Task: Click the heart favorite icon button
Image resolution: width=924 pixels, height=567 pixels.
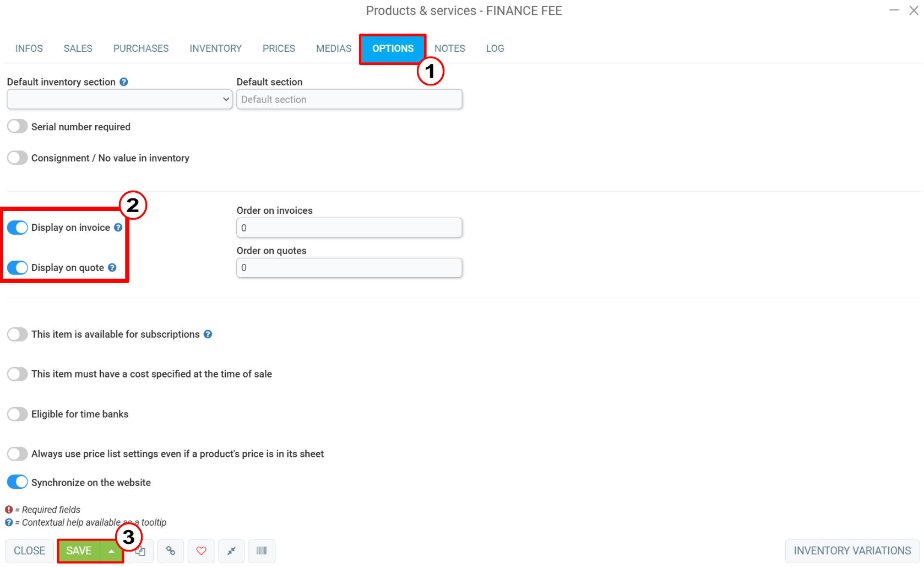Action: (x=201, y=550)
